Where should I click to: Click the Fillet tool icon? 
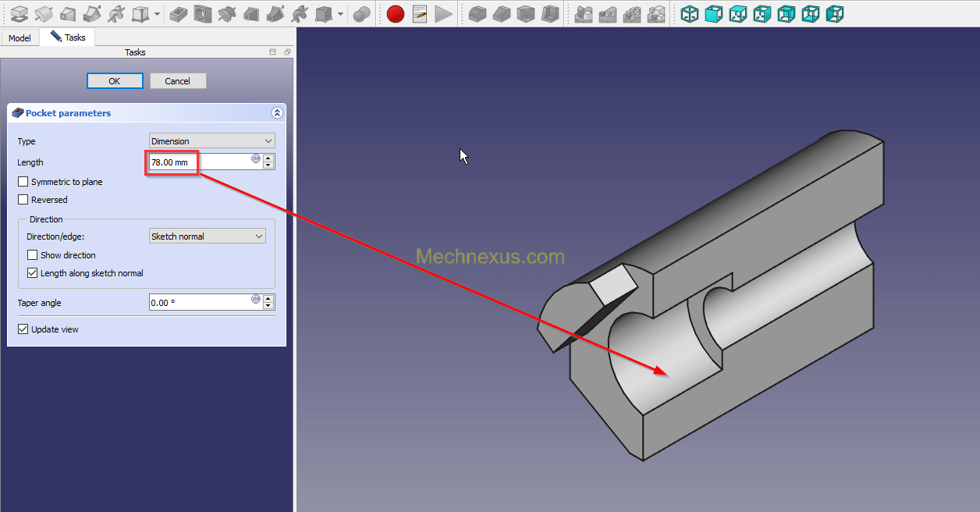(x=478, y=13)
